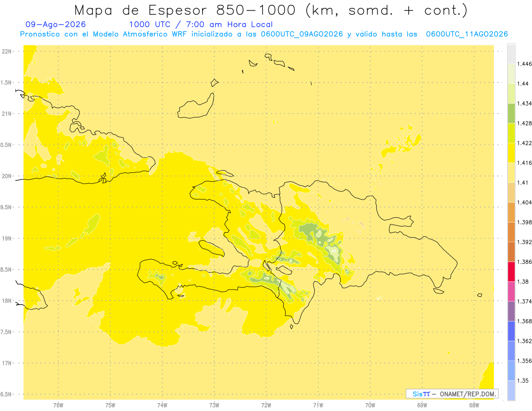Select the date label '09-Ago-2026'
Screen dimensions: 532x411
[56, 24]
